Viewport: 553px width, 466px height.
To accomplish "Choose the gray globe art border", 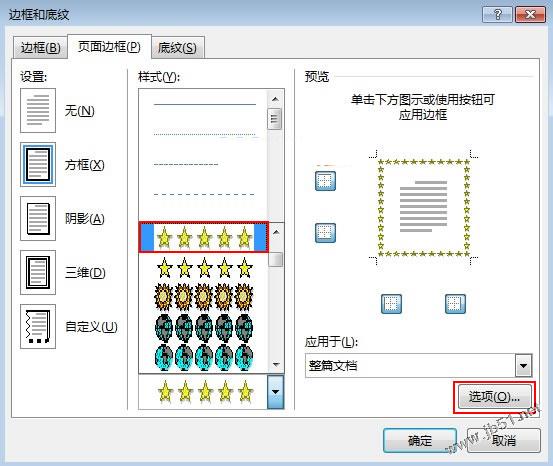I will (205, 328).
